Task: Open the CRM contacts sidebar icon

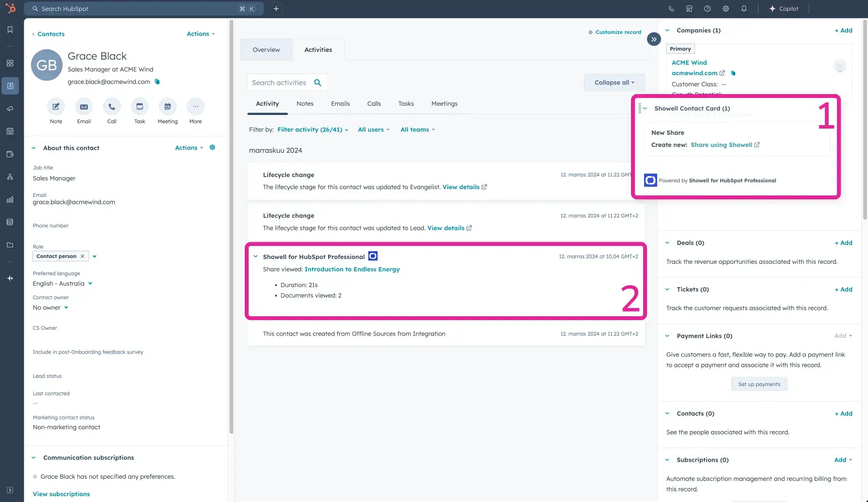Action: click(10, 86)
